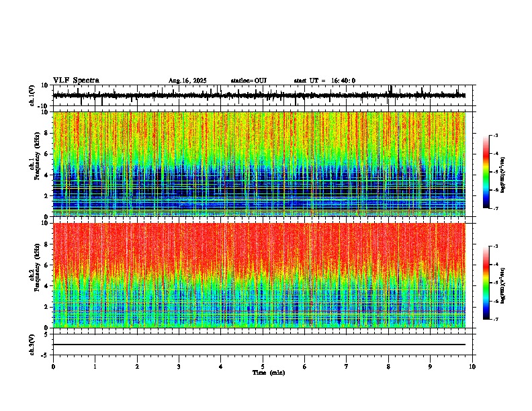Click inside the ch.2 red spectrogram panel
Viewport: 532px width, 411px height.
pos(259,275)
